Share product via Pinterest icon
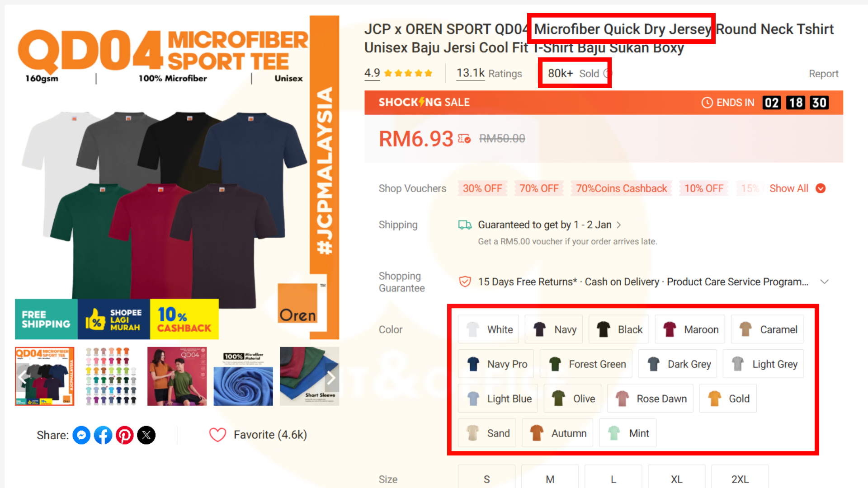 click(125, 435)
